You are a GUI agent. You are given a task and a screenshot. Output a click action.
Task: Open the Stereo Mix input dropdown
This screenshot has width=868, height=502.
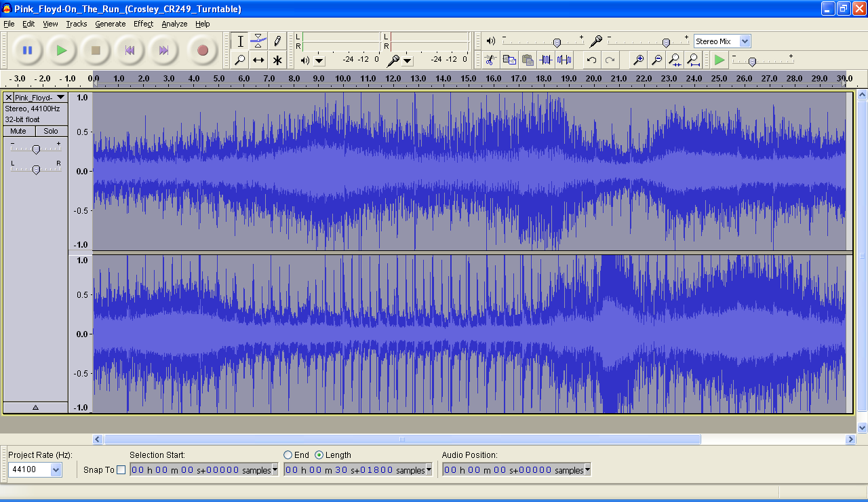pos(745,41)
